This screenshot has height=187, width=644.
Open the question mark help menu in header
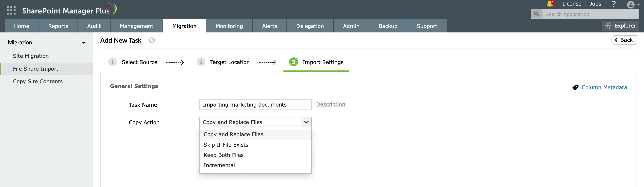[x=614, y=4]
